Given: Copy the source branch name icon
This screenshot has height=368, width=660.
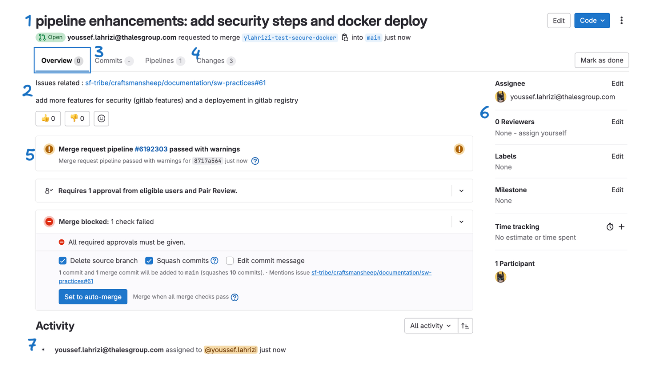Looking at the screenshot, I should pos(345,37).
